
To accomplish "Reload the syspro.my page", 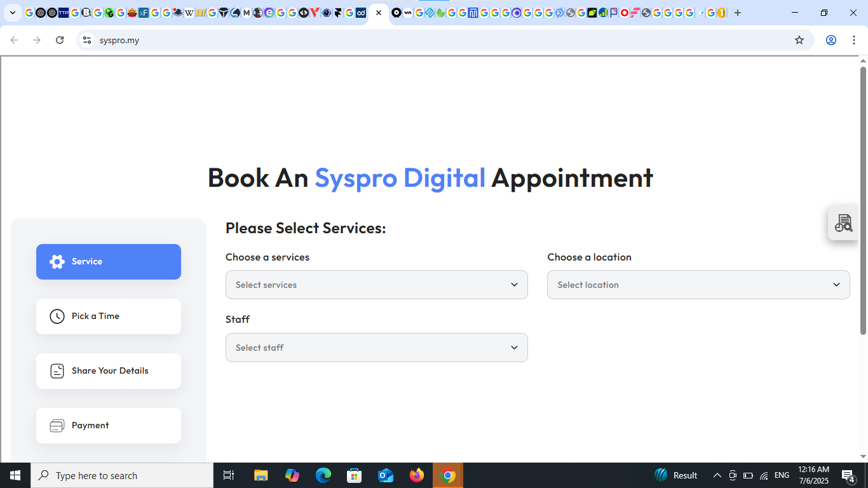I will pyautogui.click(x=60, y=40).
